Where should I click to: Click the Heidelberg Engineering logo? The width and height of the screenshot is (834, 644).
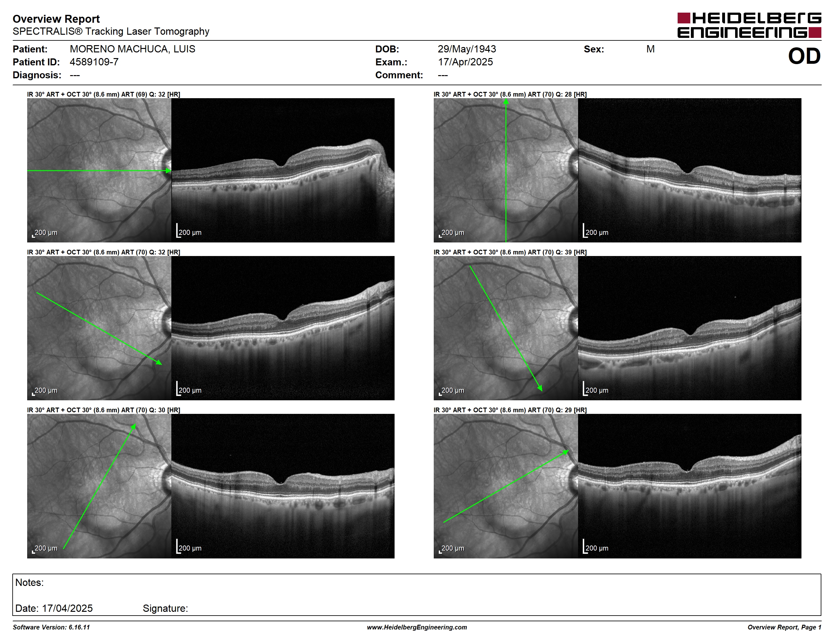(749, 25)
